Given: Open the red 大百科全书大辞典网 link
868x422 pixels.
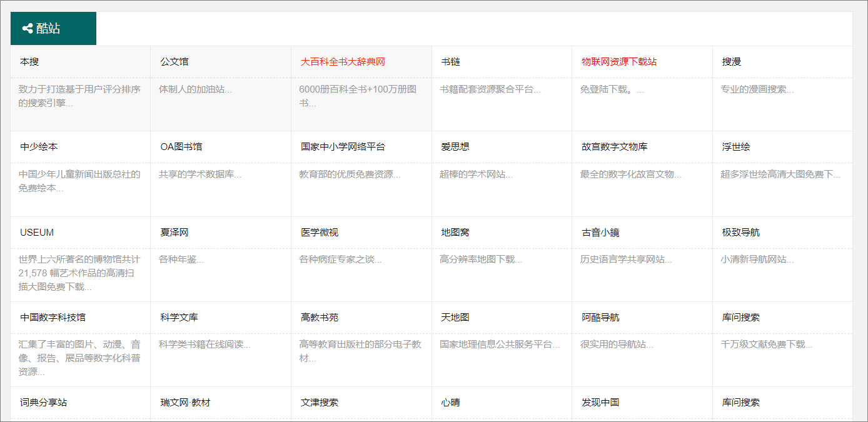Looking at the screenshot, I should point(342,61).
